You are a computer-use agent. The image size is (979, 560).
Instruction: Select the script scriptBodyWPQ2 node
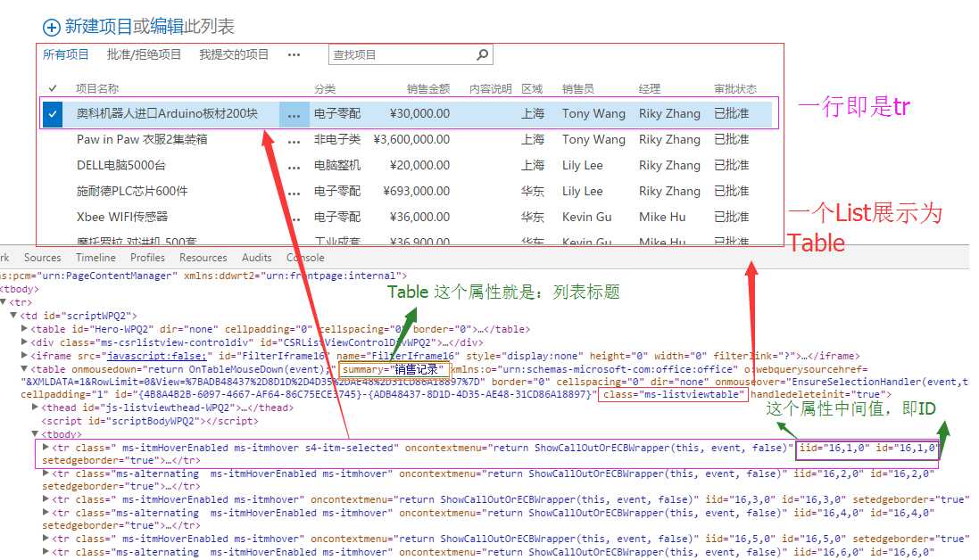pyautogui.click(x=150, y=422)
